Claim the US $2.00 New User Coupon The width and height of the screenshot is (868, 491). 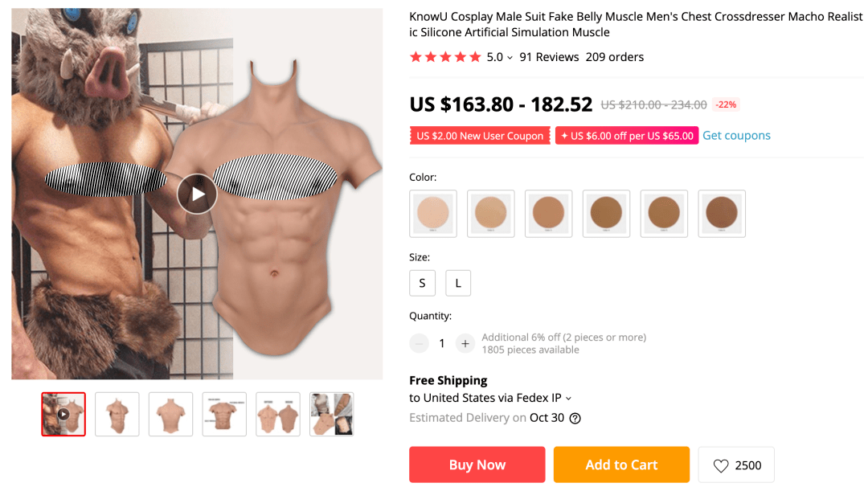pos(480,136)
